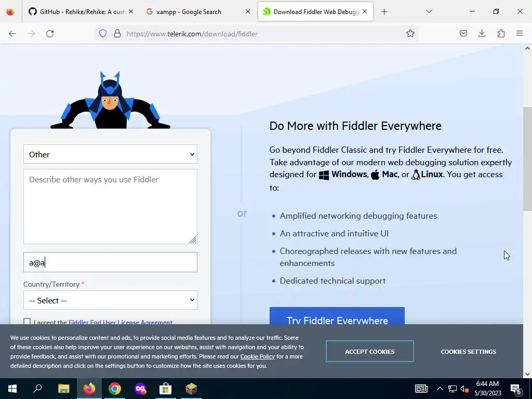Click the scrollbar down arrow
This screenshot has width=532, height=399.
527,374
